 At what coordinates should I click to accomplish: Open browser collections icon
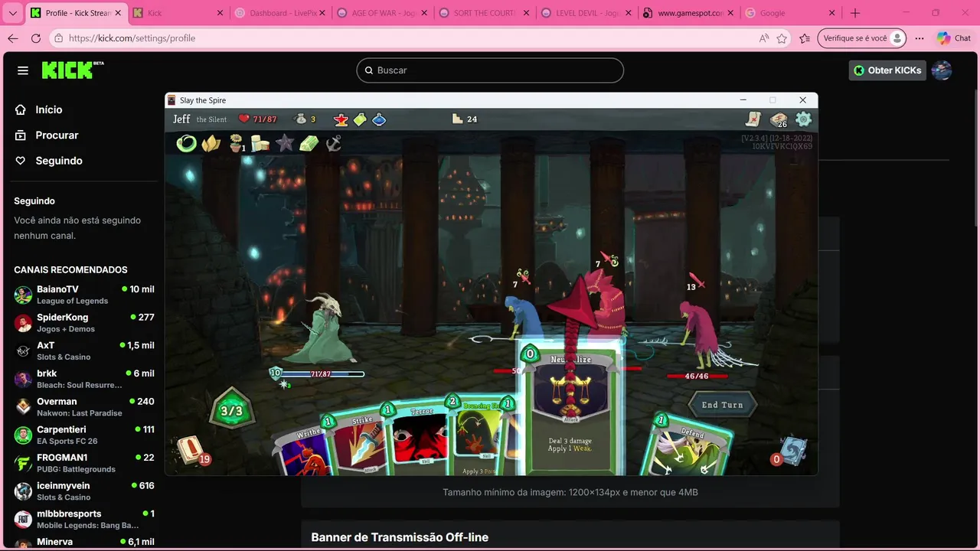click(805, 38)
